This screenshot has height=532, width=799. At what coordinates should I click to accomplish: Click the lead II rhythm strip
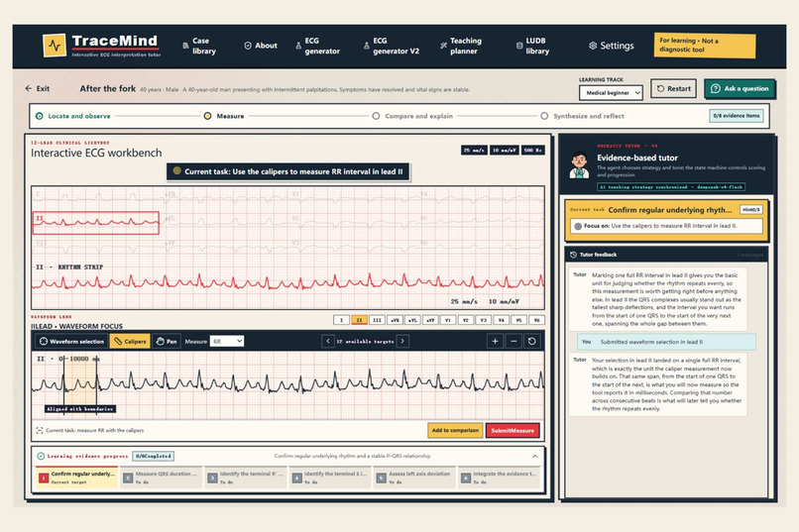coord(287,281)
